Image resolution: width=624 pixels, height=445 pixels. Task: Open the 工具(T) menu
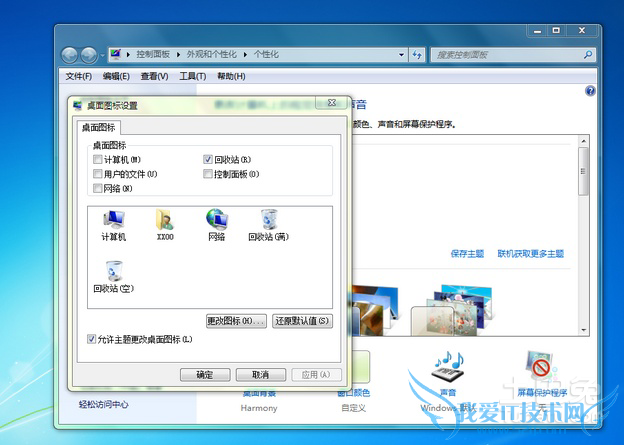192,76
